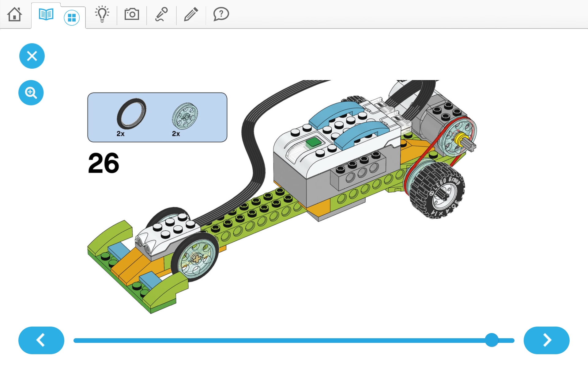Close the building instructions with X
Image resolution: width=588 pixels, height=368 pixels.
(x=32, y=56)
